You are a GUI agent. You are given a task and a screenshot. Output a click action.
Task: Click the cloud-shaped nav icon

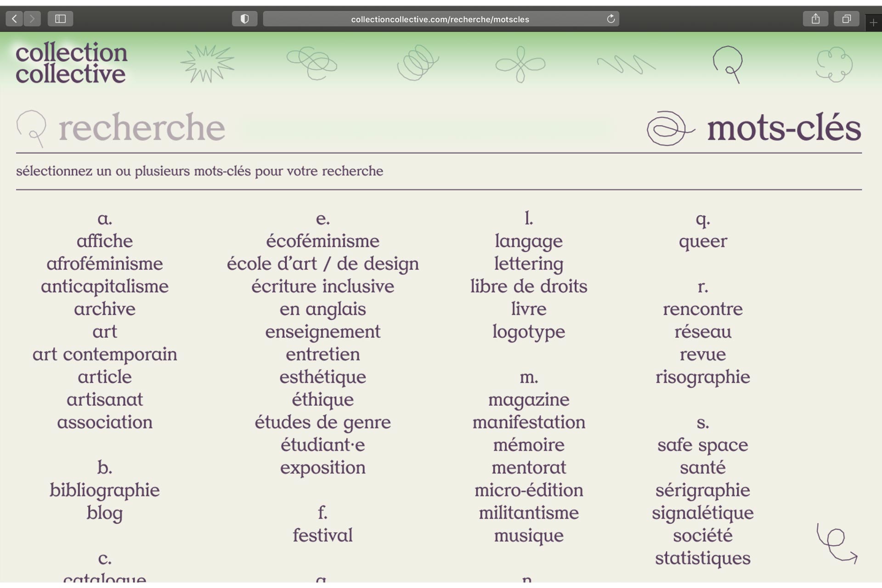(834, 64)
